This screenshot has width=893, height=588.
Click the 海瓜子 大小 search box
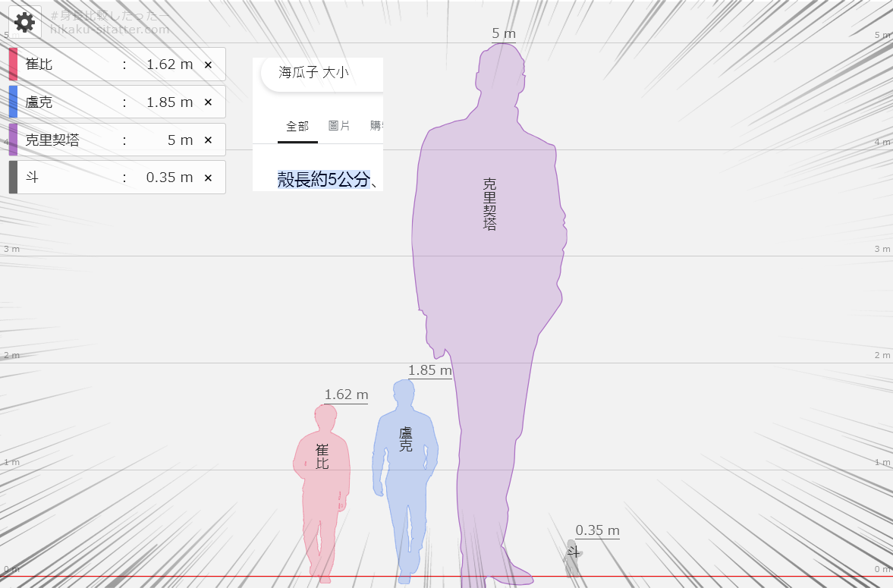pos(322,73)
